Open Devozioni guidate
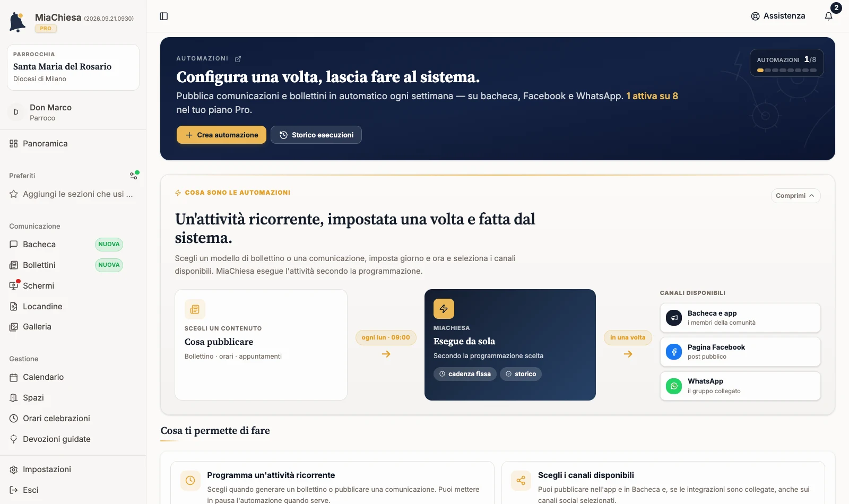 (x=73, y=439)
